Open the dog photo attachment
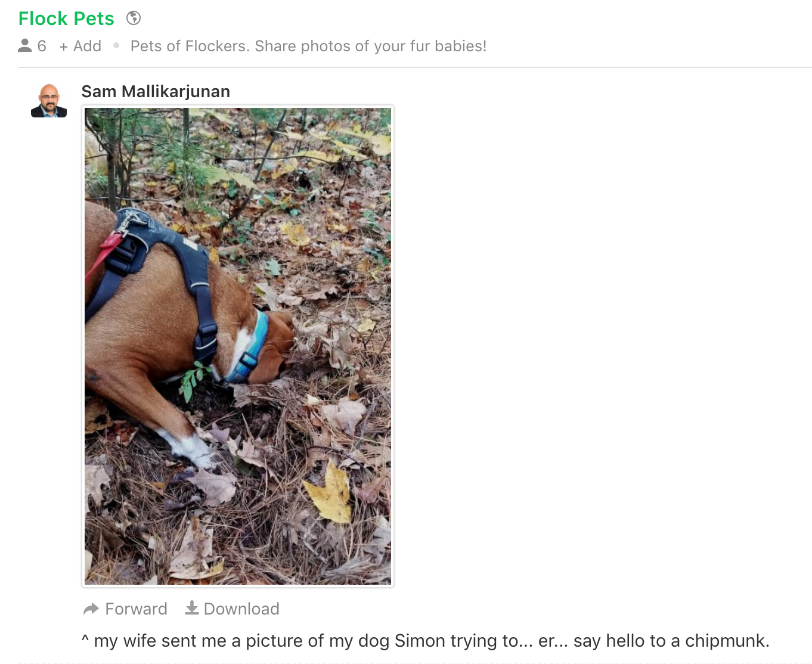Screen dimensions: 812x664 click(238, 346)
